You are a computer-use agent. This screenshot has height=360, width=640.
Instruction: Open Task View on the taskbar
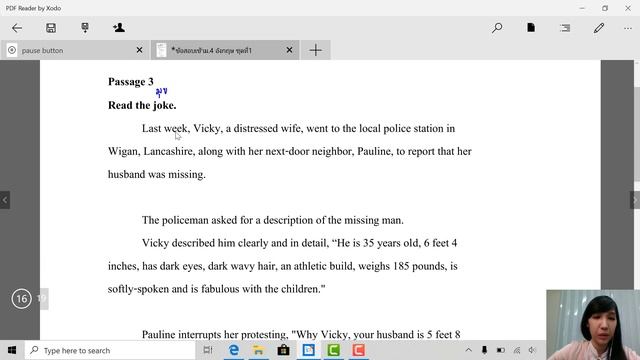tap(208, 350)
